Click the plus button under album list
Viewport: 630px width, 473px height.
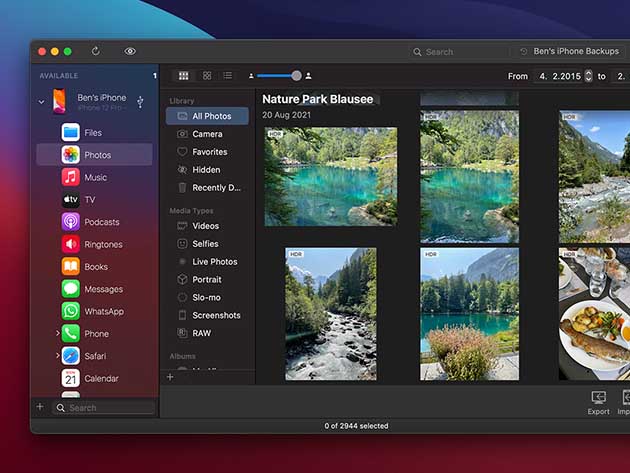(x=170, y=377)
